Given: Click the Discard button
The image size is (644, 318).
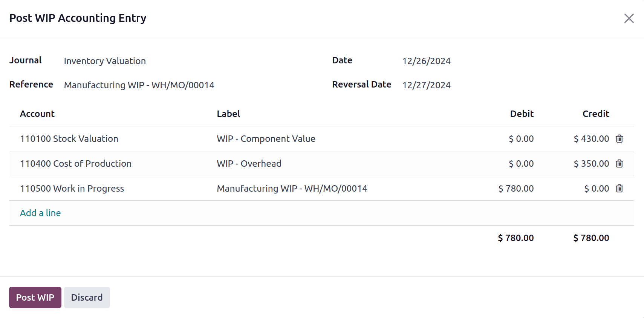Looking at the screenshot, I should (x=87, y=297).
